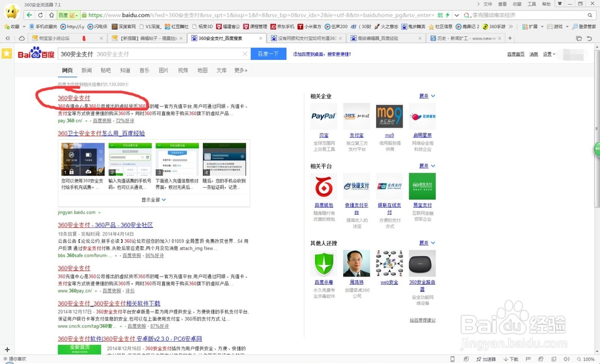Expand 展开 for 相关平台 section
This screenshot has height=364, width=600.
(x=427, y=166)
